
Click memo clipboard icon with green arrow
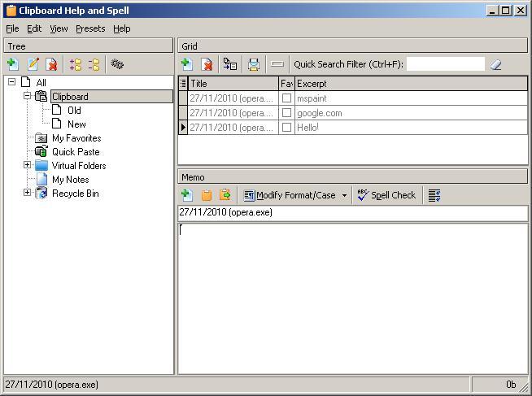click(225, 195)
